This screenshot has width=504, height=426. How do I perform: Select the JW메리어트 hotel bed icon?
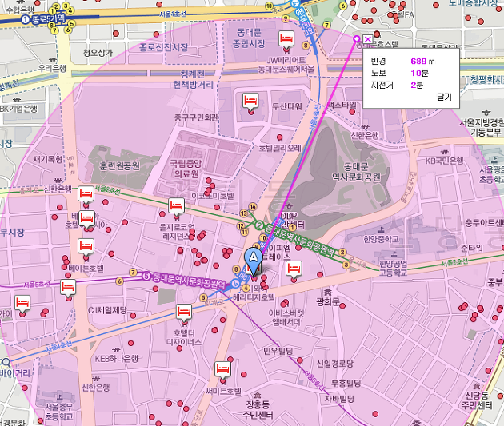click(x=286, y=40)
